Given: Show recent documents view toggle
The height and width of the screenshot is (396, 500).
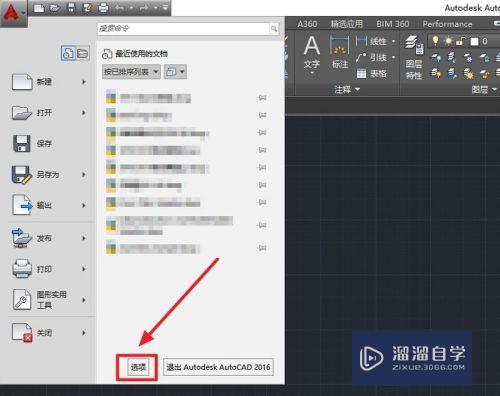Looking at the screenshot, I should click(68, 53).
